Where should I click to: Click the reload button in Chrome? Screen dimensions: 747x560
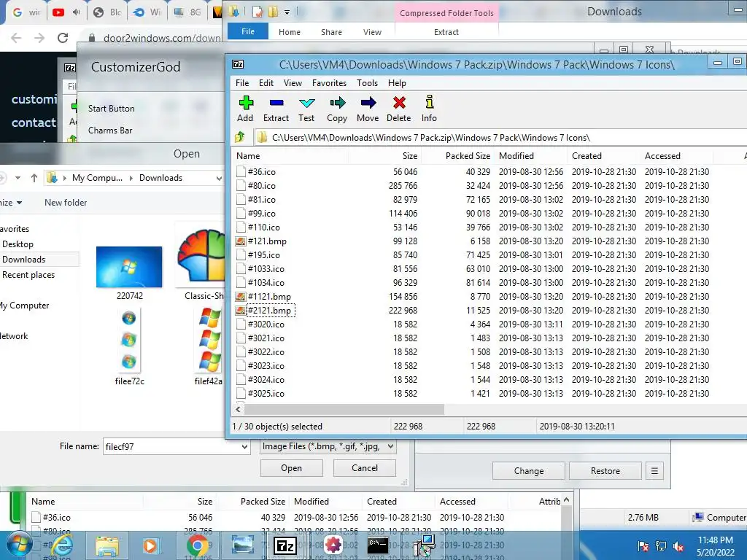click(63, 38)
